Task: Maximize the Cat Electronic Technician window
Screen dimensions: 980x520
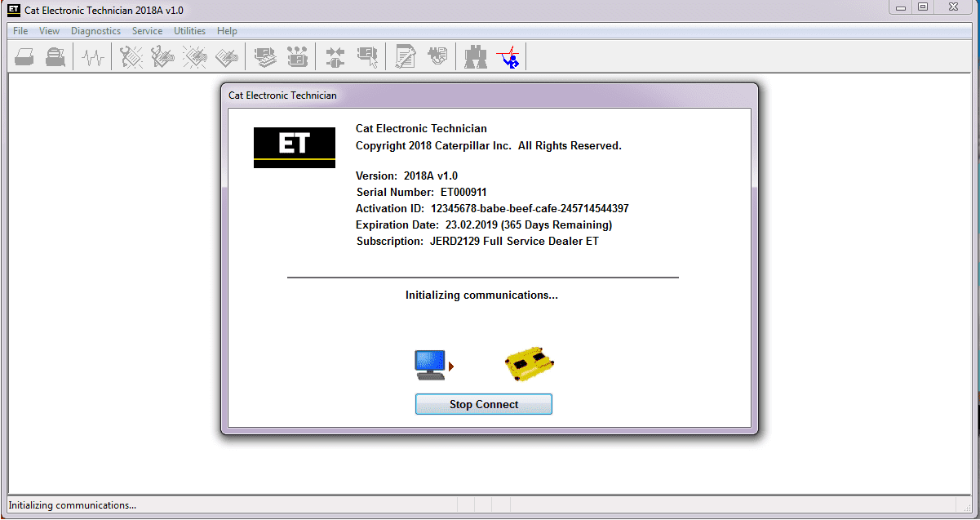Action: [x=923, y=7]
